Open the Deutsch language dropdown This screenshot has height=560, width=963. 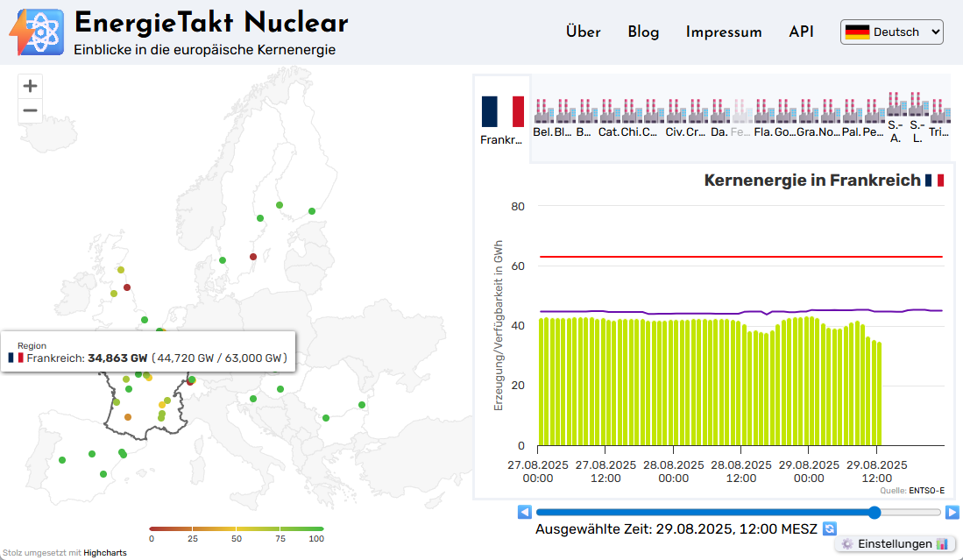click(x=892, y=32)
